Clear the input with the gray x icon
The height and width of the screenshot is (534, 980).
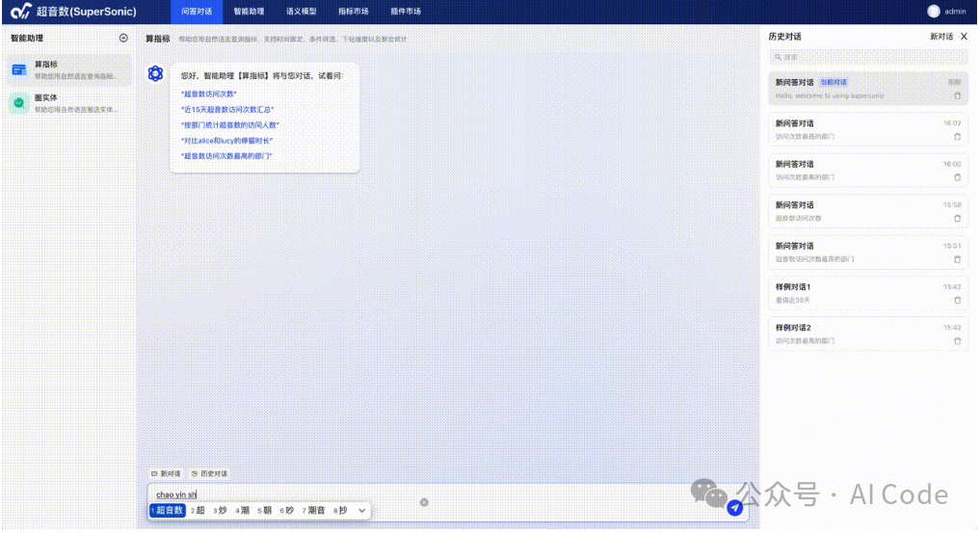(x=424, y=502)
